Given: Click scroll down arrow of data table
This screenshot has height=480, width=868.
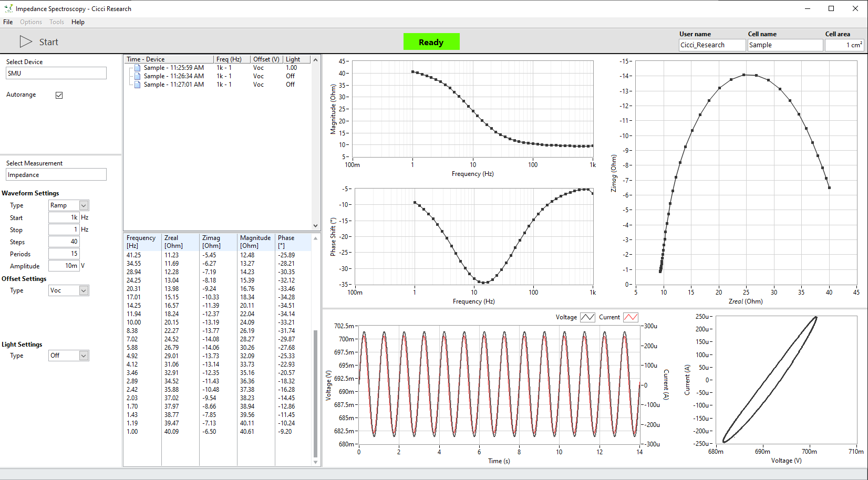Looking at the screenshot, I should coord(315,462).
